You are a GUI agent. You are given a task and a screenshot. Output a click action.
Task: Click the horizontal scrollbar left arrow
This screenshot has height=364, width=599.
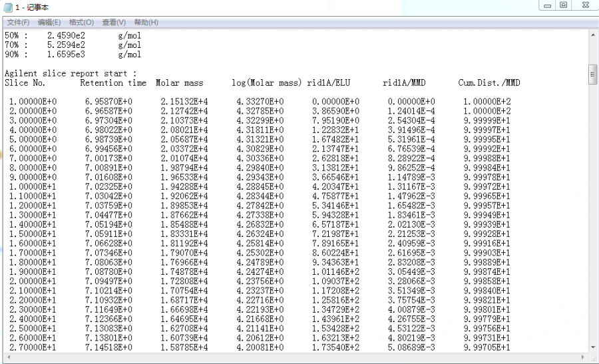click(8, 357)
